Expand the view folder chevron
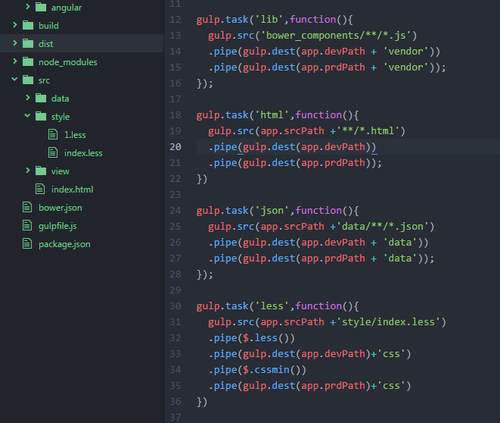This screenshot has width=500, height=423. (x=28, y=171)
